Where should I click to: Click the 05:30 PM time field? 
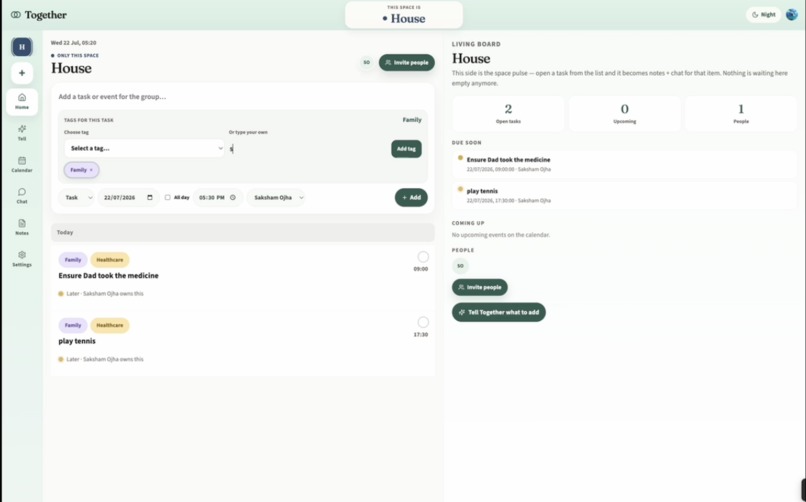(x=217, y=197)
